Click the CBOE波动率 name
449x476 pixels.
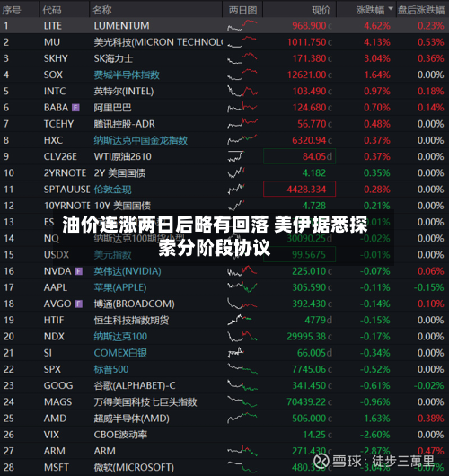[120, 435]
